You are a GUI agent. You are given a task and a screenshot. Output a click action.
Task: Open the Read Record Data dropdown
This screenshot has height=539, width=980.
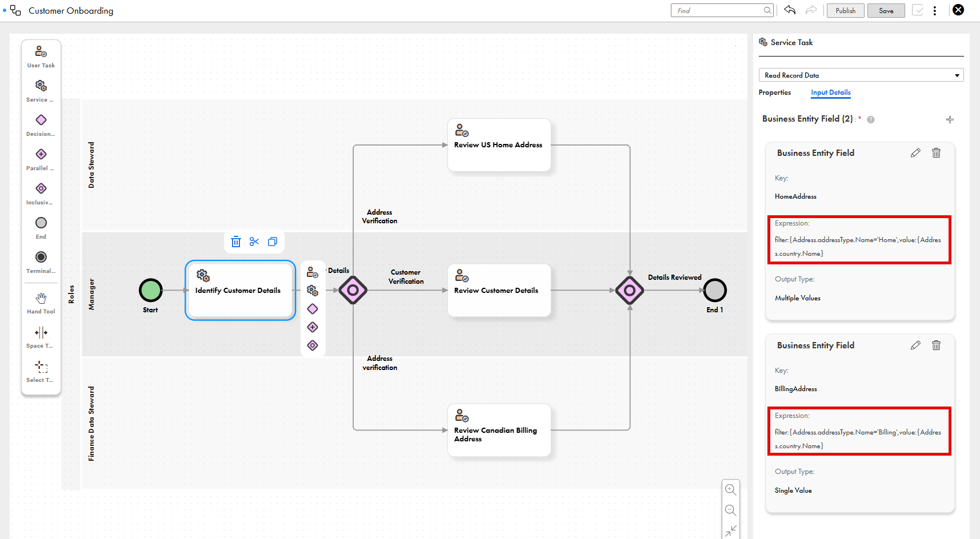[861, 75]
